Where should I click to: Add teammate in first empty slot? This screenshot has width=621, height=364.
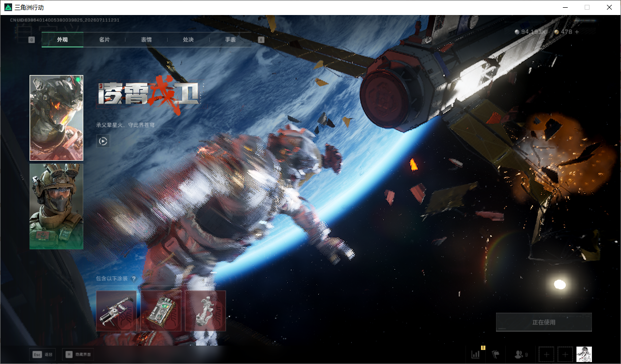click(546, 354)
